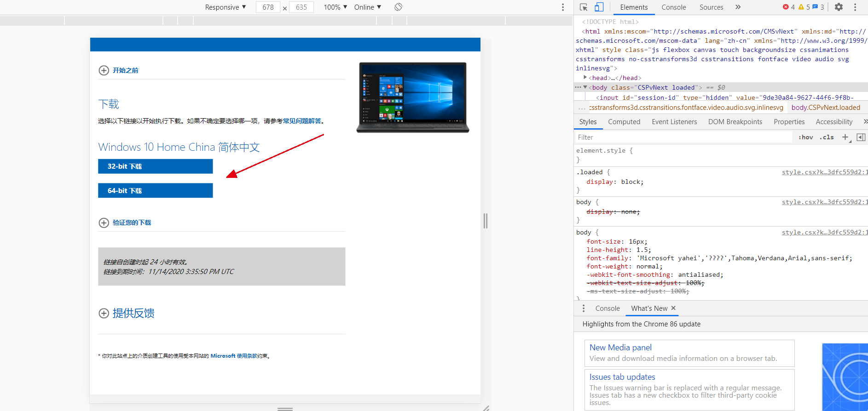
Task: Open drawer kebab menu beside Console
Action: (584, 308)
